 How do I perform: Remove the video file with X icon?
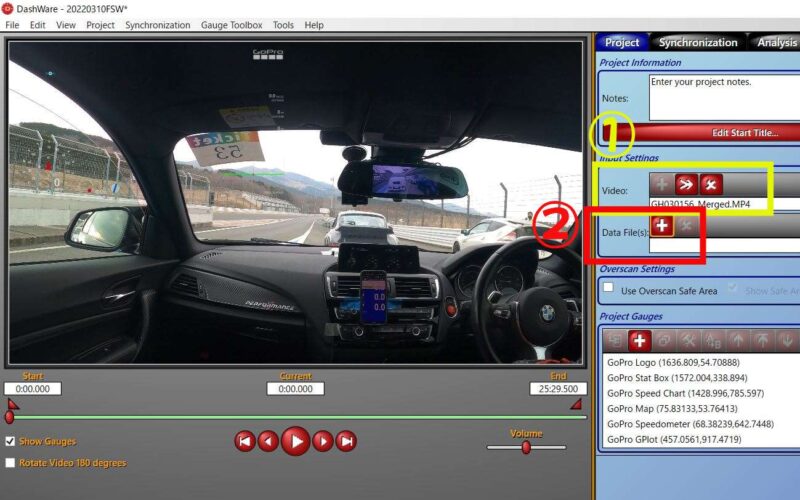[x=711, y=184]
